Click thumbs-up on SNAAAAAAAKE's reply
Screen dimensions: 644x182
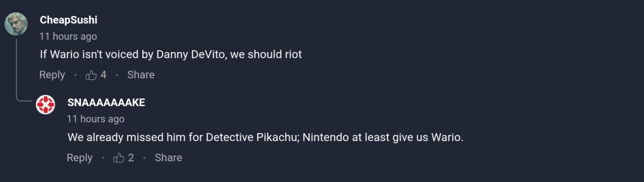(119, 158)
